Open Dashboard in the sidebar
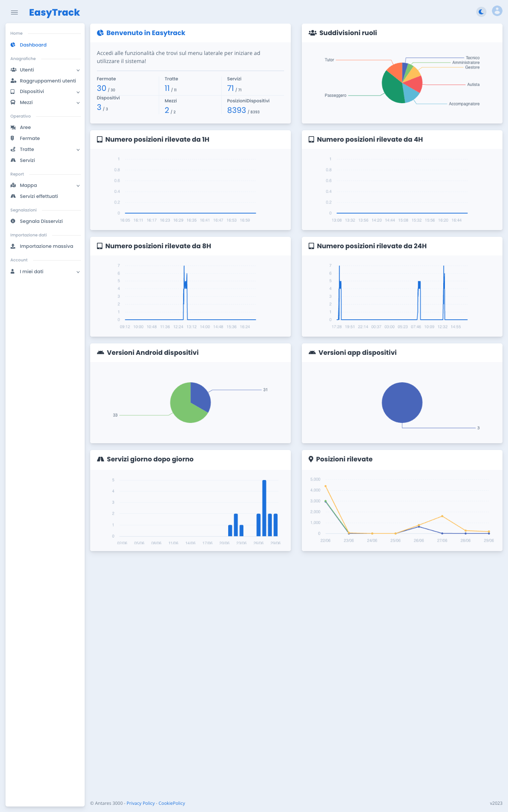The image size is (508, 812). pyautogui.click(x=33, y=45)
